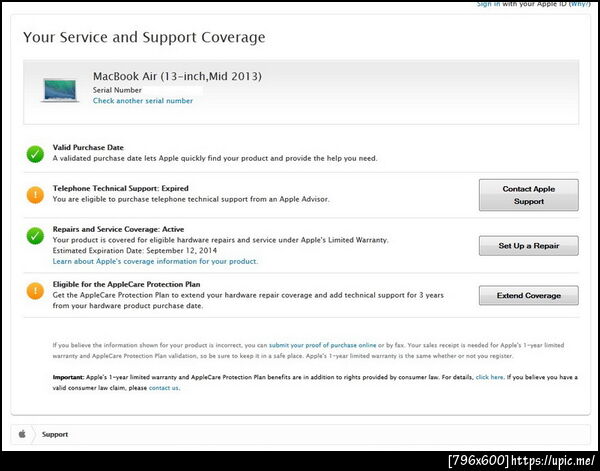600x471 pixels.
Task: Click 'Estimated Expiration Date: September 12, 2014'
Action: point(135,251)
